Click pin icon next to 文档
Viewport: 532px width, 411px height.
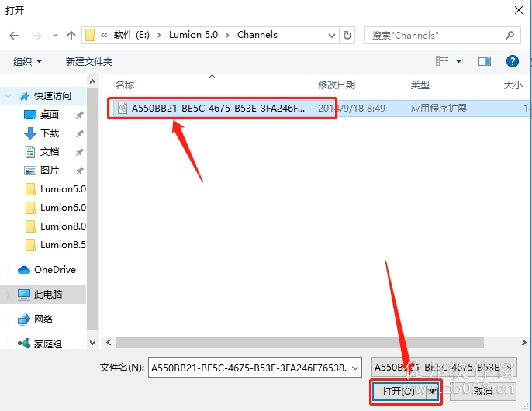(x=79, y=152)
